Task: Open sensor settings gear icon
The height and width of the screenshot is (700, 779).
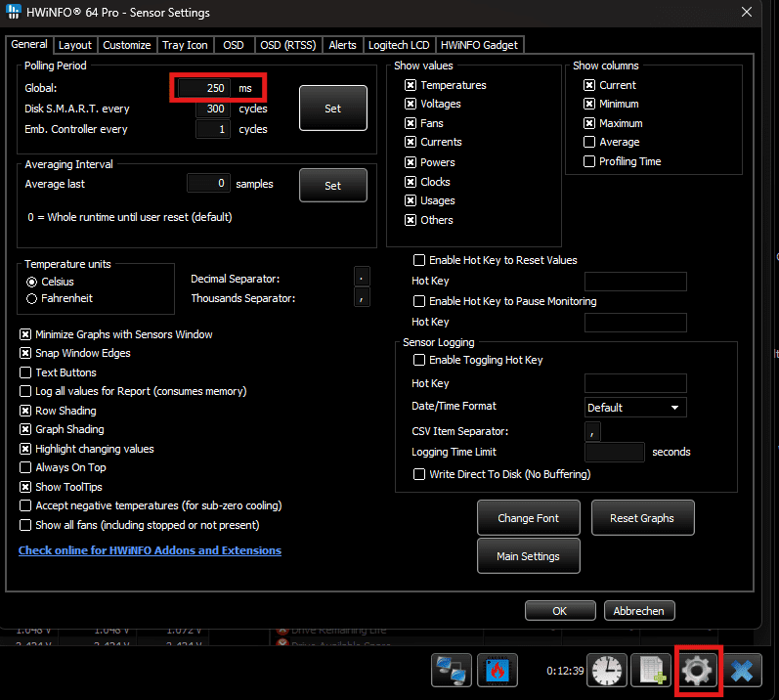Action: tap(697, 671)
